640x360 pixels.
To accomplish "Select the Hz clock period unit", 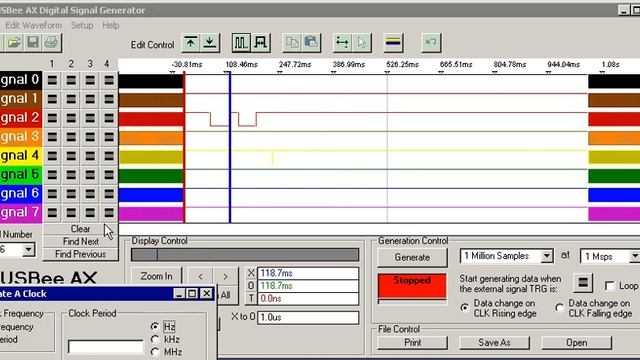I will (155, 327).
